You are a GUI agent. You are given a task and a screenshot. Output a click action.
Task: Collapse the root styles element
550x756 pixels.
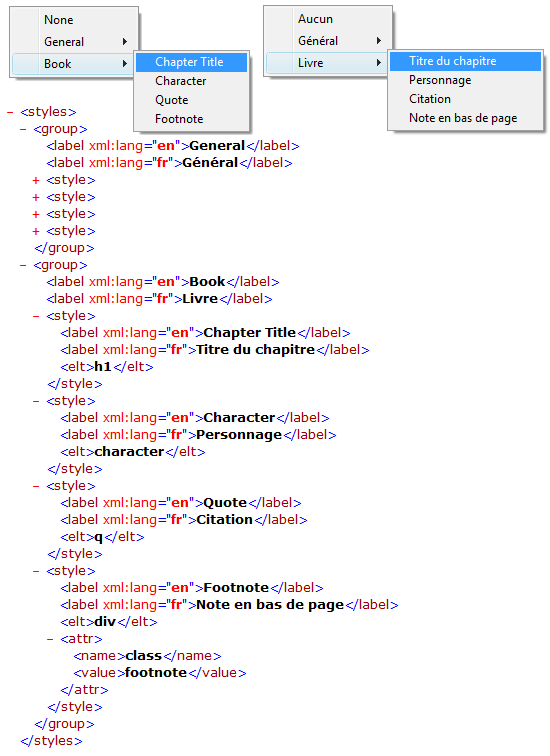[10, 112]
